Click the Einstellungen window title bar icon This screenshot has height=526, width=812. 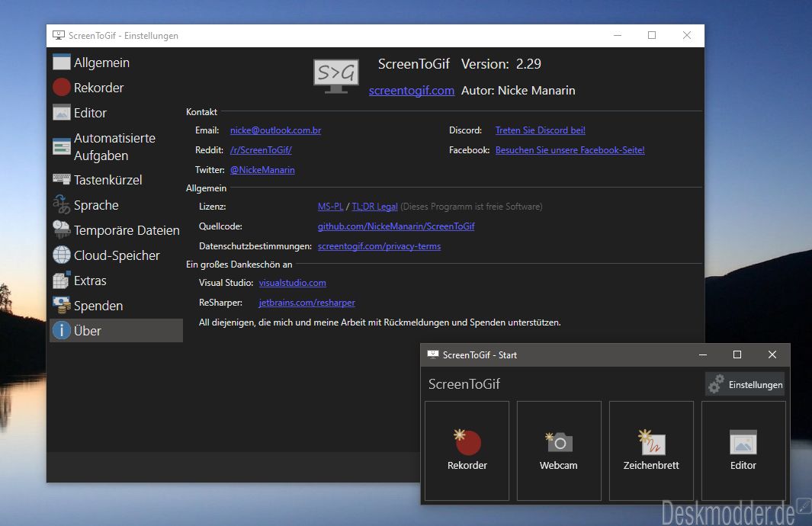tap(59, 35)
